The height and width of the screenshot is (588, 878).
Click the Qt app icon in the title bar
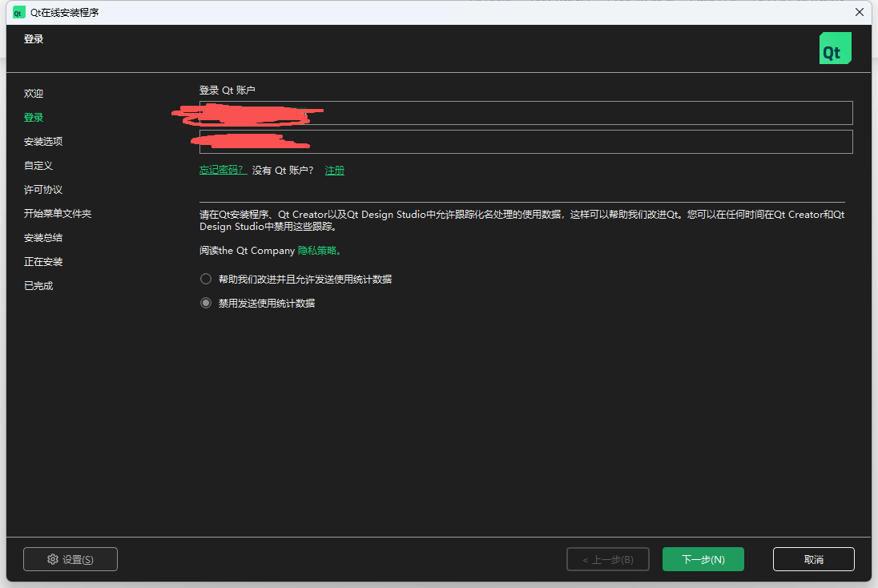[18, 12]
